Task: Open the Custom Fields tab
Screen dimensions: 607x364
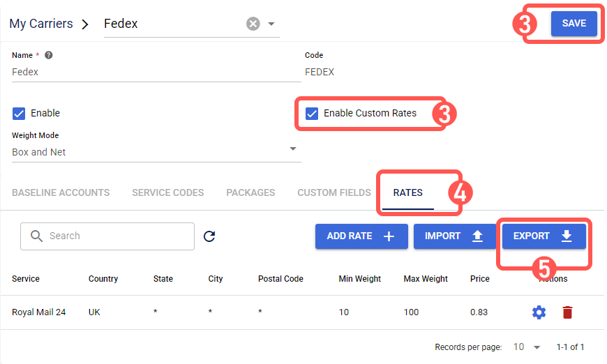Action: [334, 192]
